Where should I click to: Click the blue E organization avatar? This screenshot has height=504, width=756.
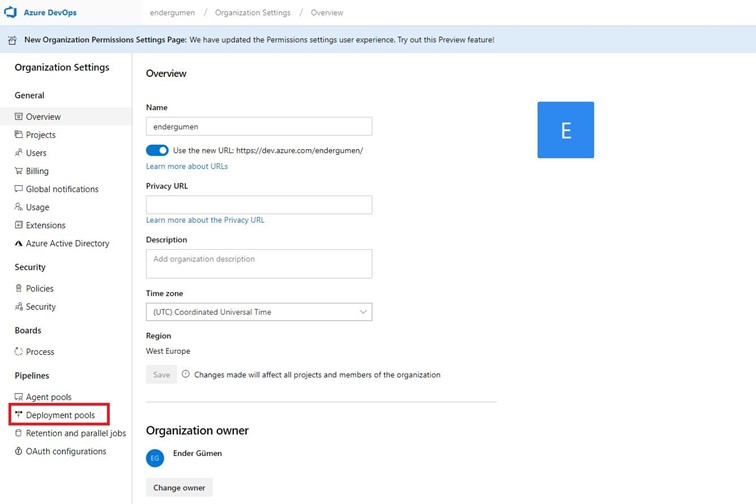click(x=565, y=130)
